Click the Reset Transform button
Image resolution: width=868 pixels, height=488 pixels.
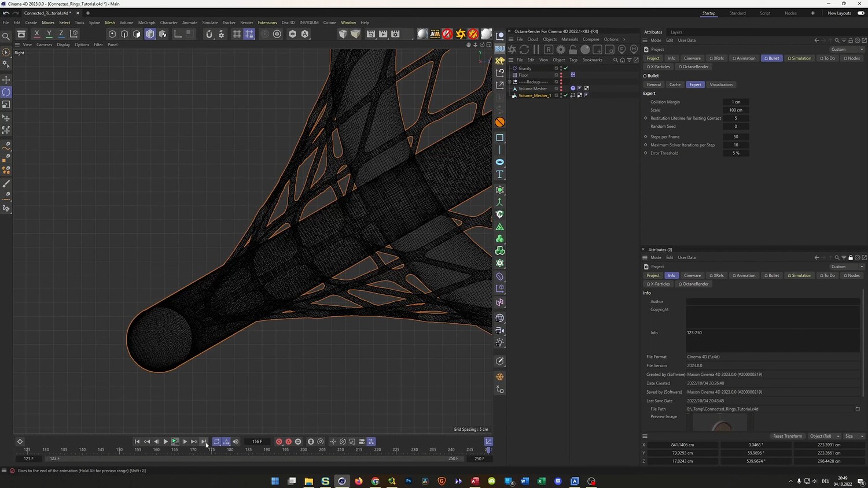787,436
